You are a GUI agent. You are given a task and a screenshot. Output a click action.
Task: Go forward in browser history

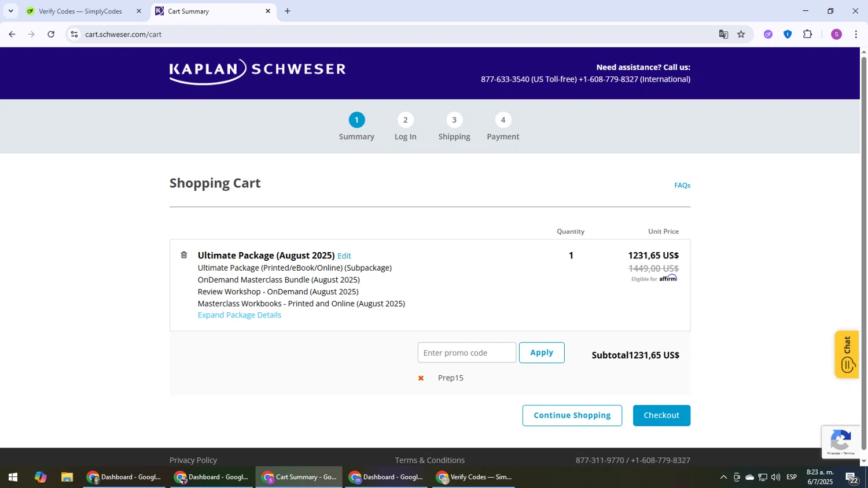click(x=31, y=34)
